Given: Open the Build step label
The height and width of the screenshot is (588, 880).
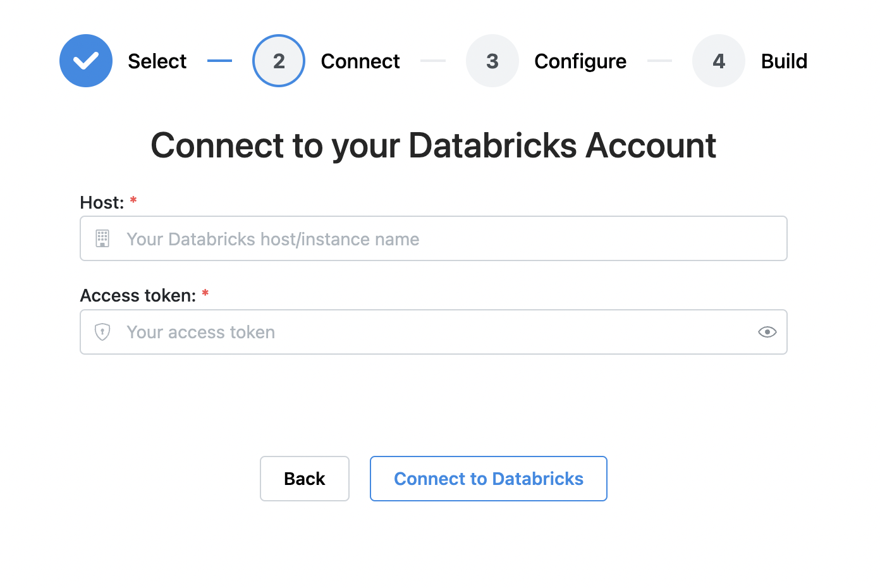Looking at the screenshot, I should click(x=784, y=61).
